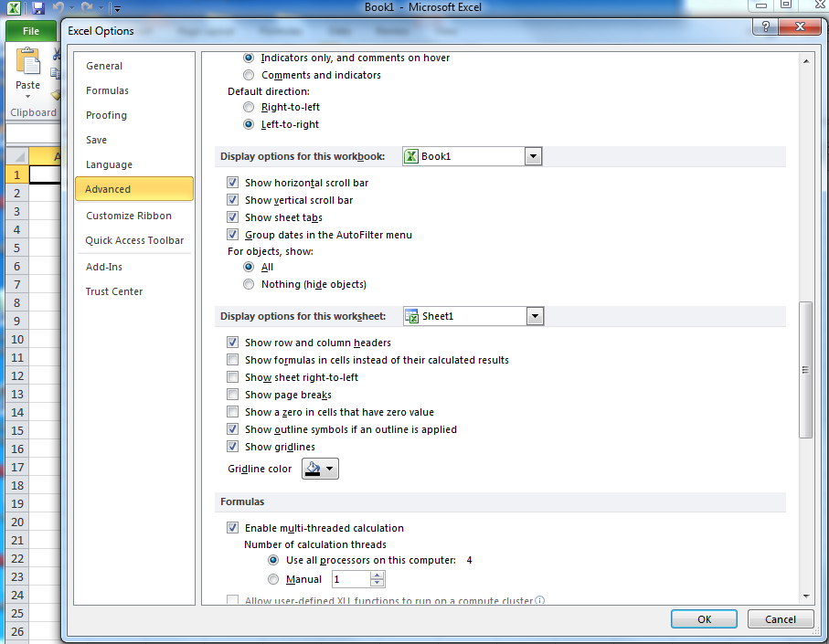Open Gridline color dropdown arrow

click(329, 469)
